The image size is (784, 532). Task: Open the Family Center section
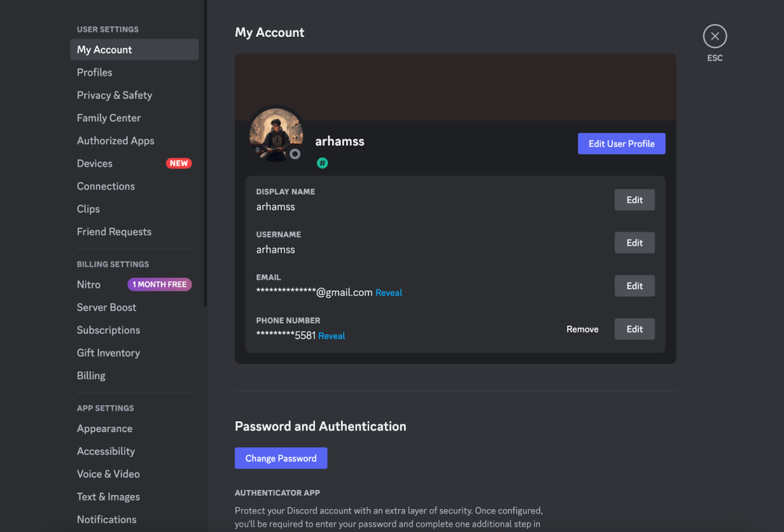[109, 117]
